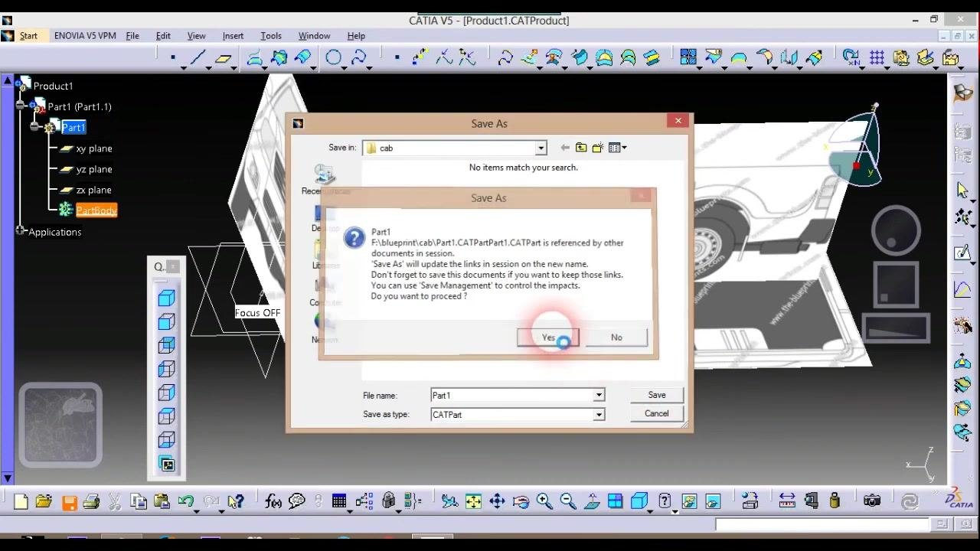Select the Rotate view tool
Screen dimensions: 980x551
(x=521, y=502)
